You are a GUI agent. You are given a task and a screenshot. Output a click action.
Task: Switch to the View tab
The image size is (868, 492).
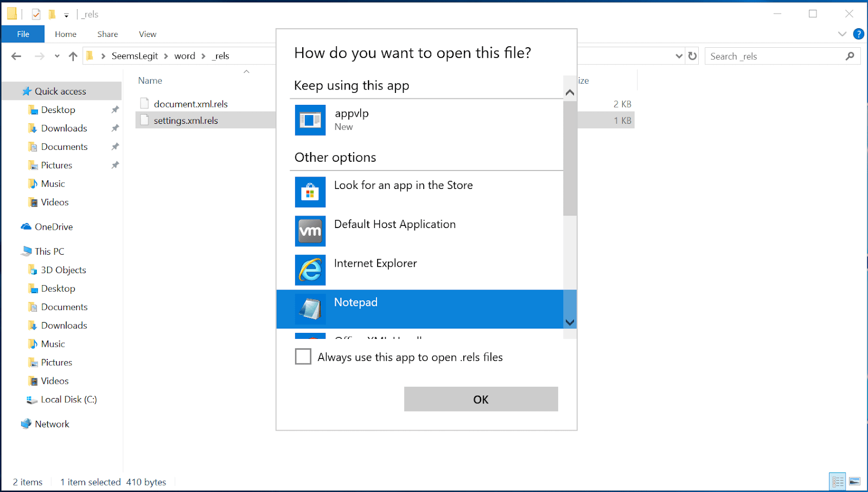(148, 34)
